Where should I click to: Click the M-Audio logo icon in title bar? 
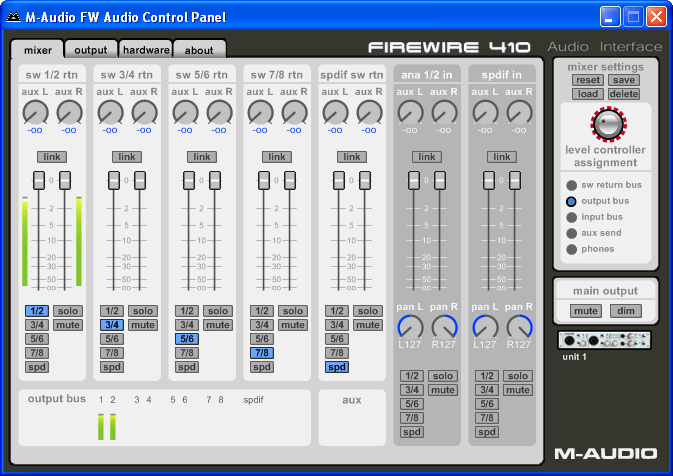13,17
